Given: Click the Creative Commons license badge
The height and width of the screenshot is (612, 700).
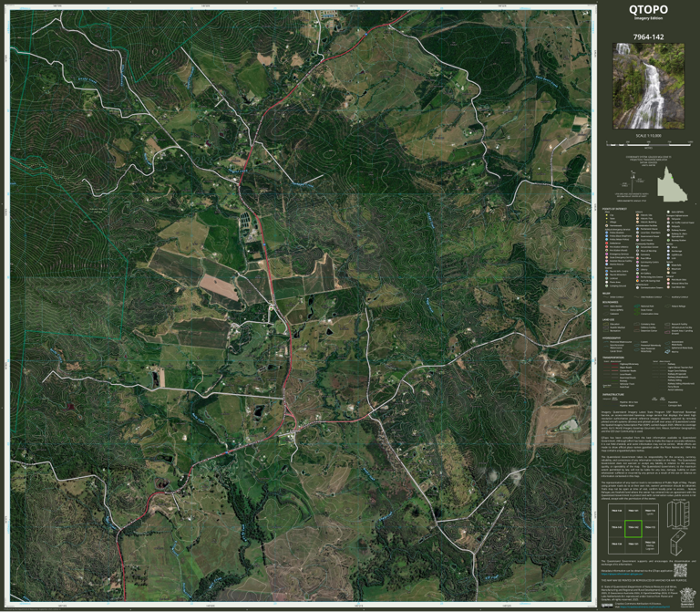Looking at the screenshot, I should (x=607, y=606).
